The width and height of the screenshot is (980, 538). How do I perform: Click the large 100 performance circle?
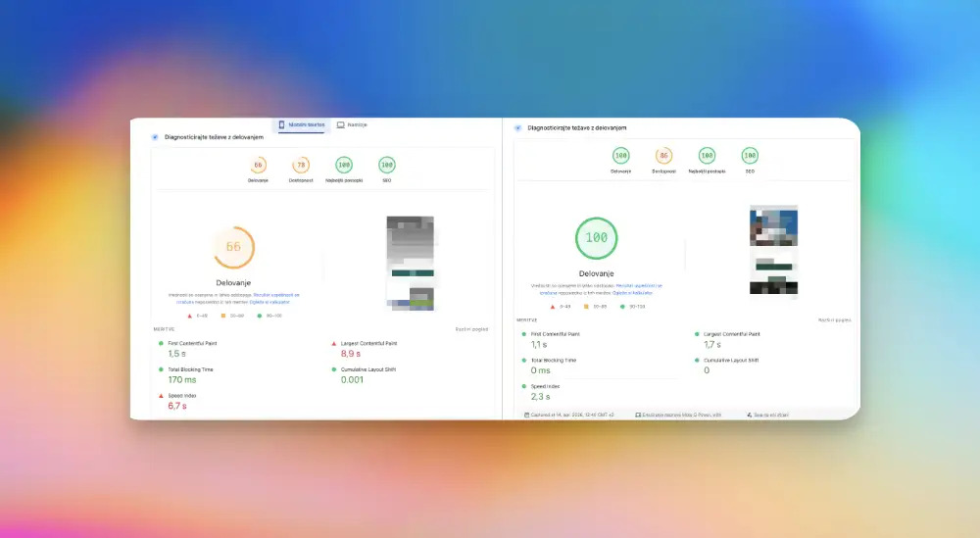tap(596, 238)
